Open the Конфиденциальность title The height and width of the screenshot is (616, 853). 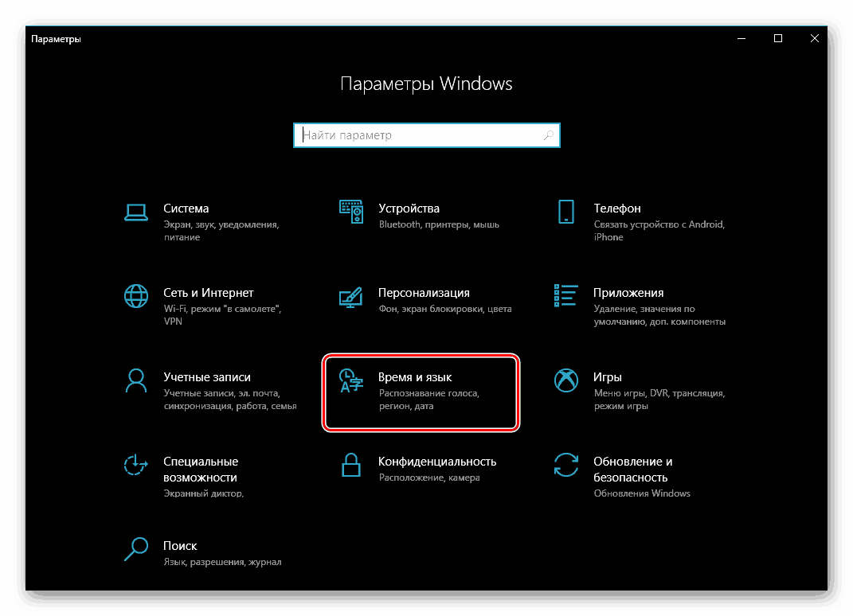click(437, 461)
